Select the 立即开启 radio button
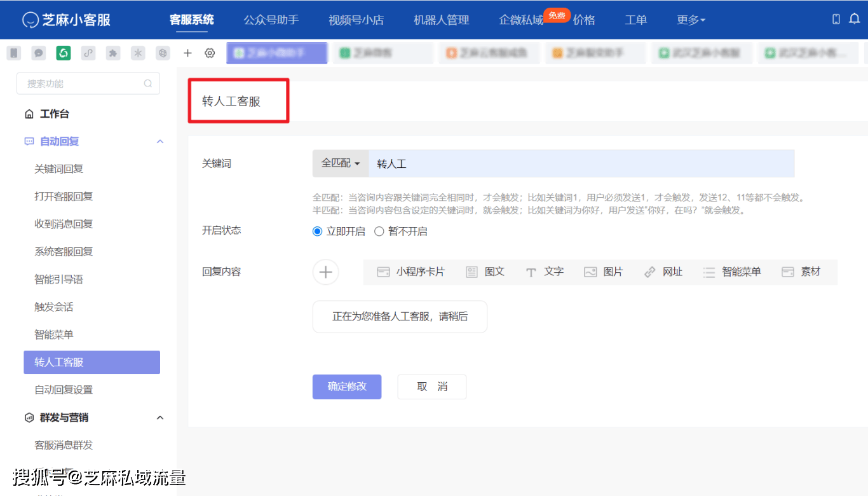Image resolution: width=868 pixels, height=496 pixels. (317, 231)
